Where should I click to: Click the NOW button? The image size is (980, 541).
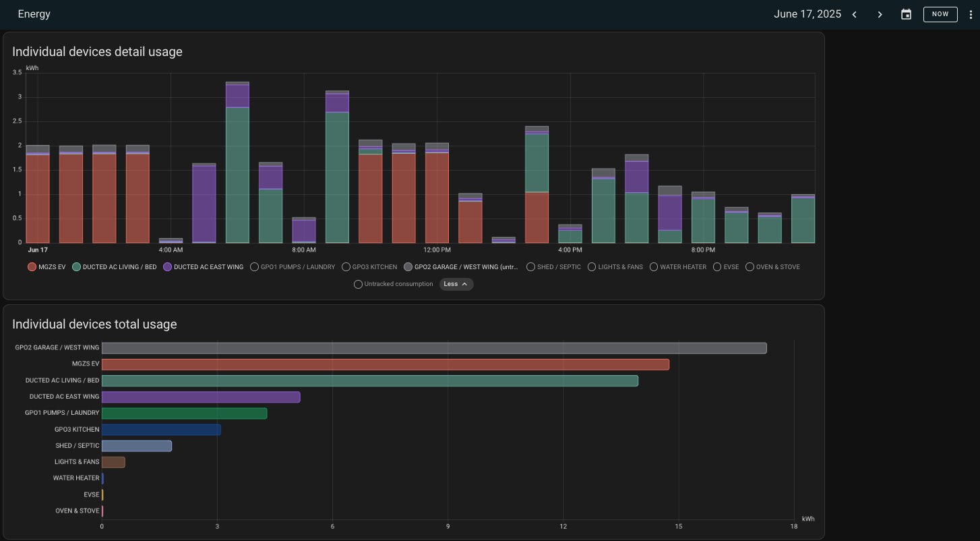pyautogui.click(x=940, y=14)
